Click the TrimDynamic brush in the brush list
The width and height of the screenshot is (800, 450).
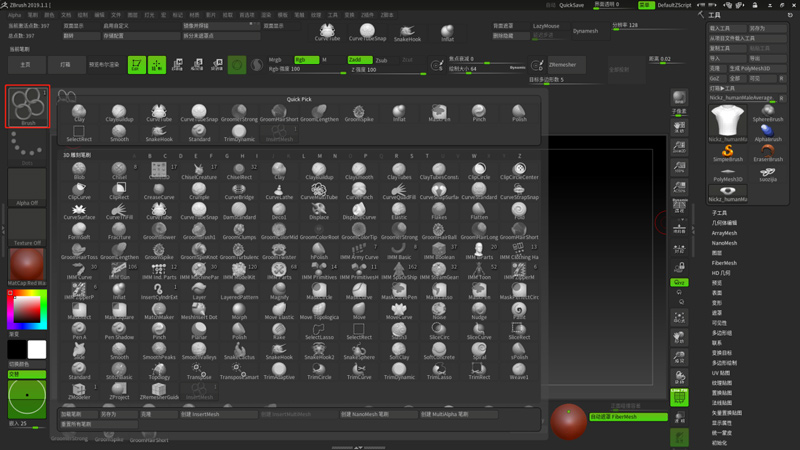399,370
